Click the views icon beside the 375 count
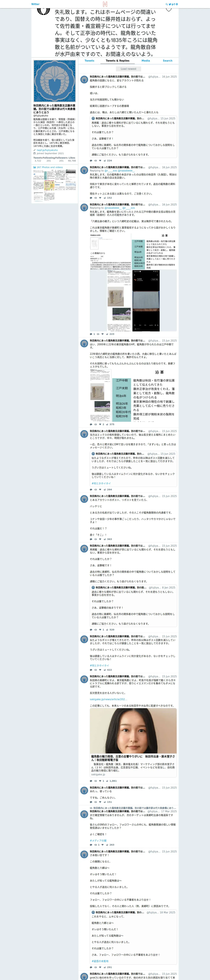Image resolution: width=210 pixels, height=980 pixels. (x=107, y=424)
